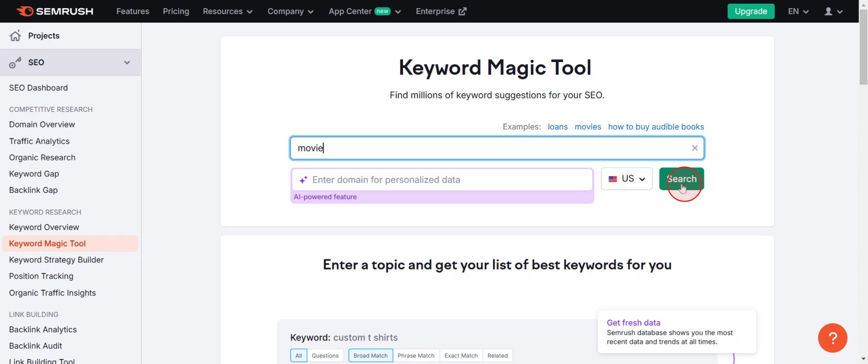Open Organic Traffic Insights
This screenshot has width=868, height=364.
click(x=52, y=293)
